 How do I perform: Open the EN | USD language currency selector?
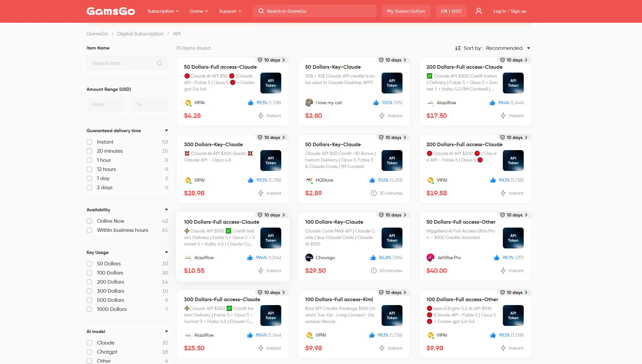click(451, 11)
